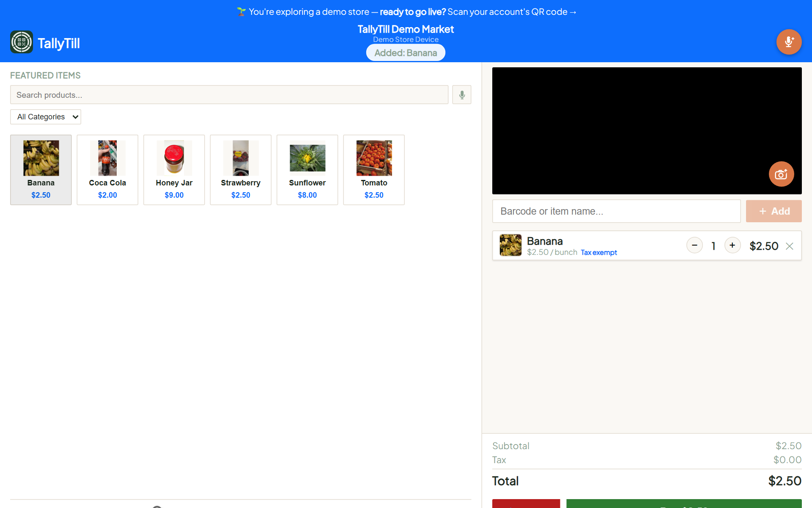Focus the Barcode or item name field
The width and height of the screenshot is (812, 508).
(616, 211)
